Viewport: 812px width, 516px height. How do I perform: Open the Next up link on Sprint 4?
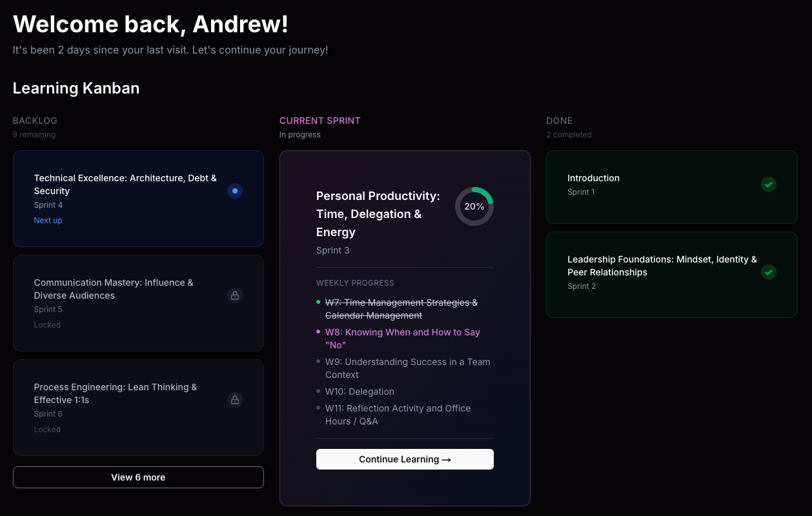48,220
